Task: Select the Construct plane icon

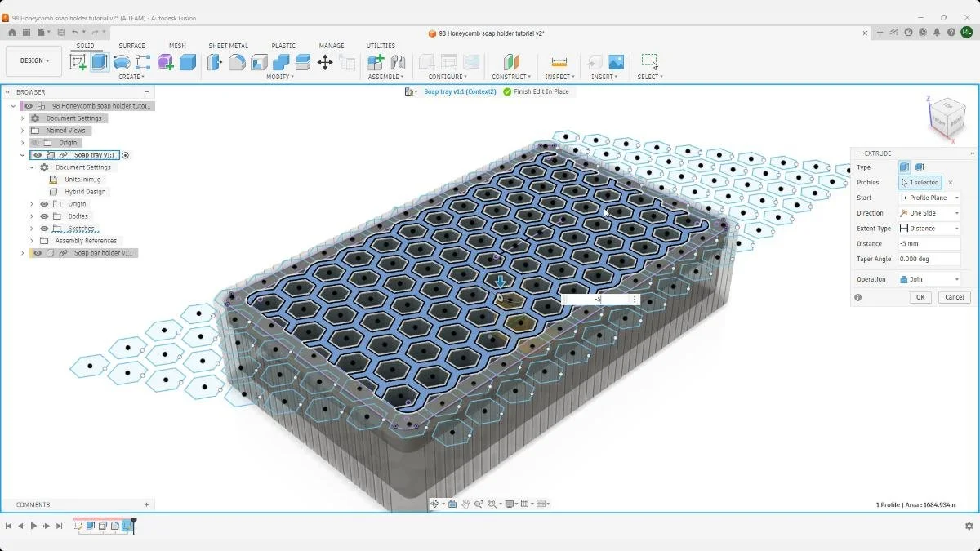Action: (x=510, y=62)
